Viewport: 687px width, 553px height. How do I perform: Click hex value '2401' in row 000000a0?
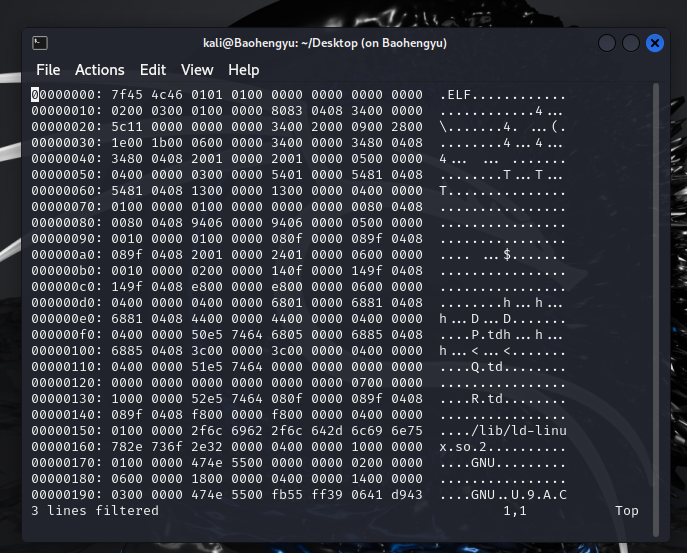click(287, 255)
